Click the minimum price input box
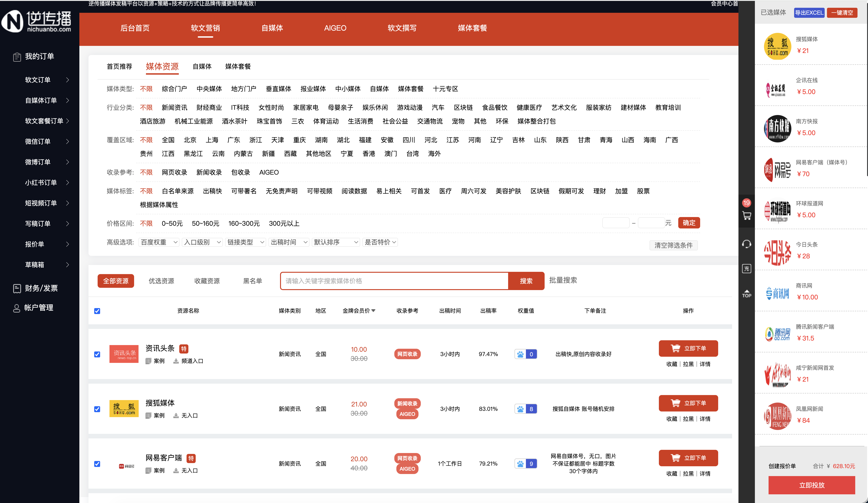This screenshot has height=503, width=868. click(x=616, y=223)
